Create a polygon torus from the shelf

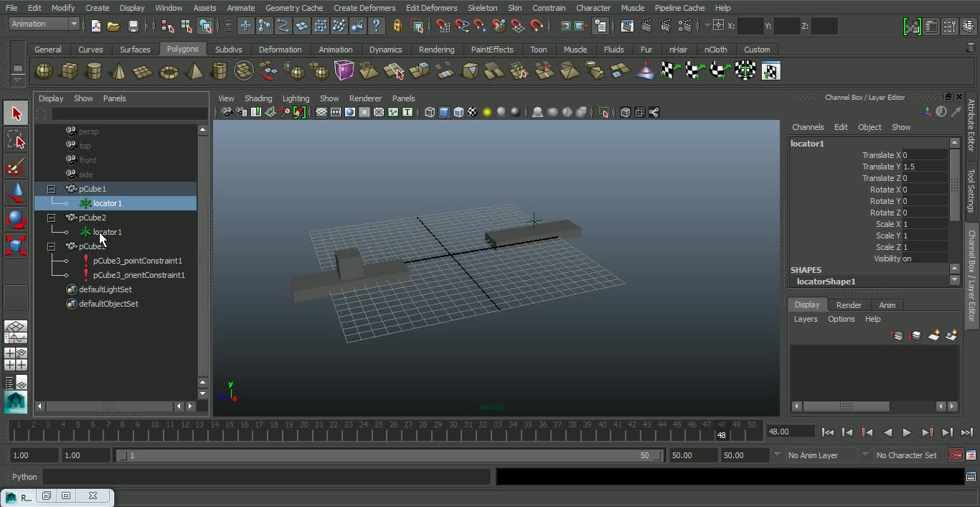(169, 71)
